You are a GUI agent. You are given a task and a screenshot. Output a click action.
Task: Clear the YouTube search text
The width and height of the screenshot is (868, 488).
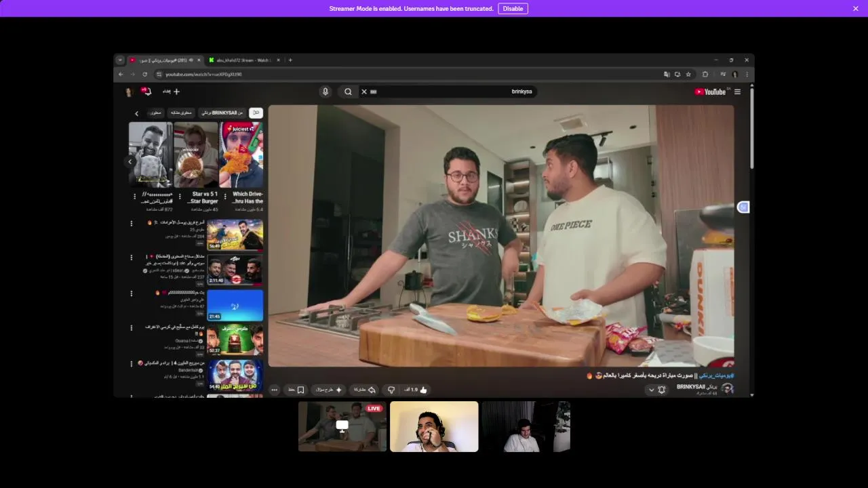pos(364,91)
